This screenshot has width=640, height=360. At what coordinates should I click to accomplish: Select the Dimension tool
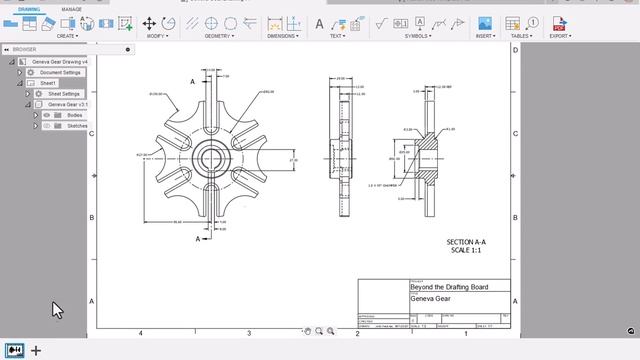275,24
